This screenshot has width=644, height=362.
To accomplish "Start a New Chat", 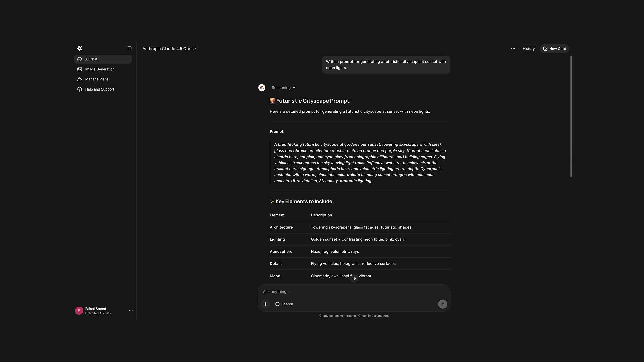I will pyautogui.click(x=554, y=49).
